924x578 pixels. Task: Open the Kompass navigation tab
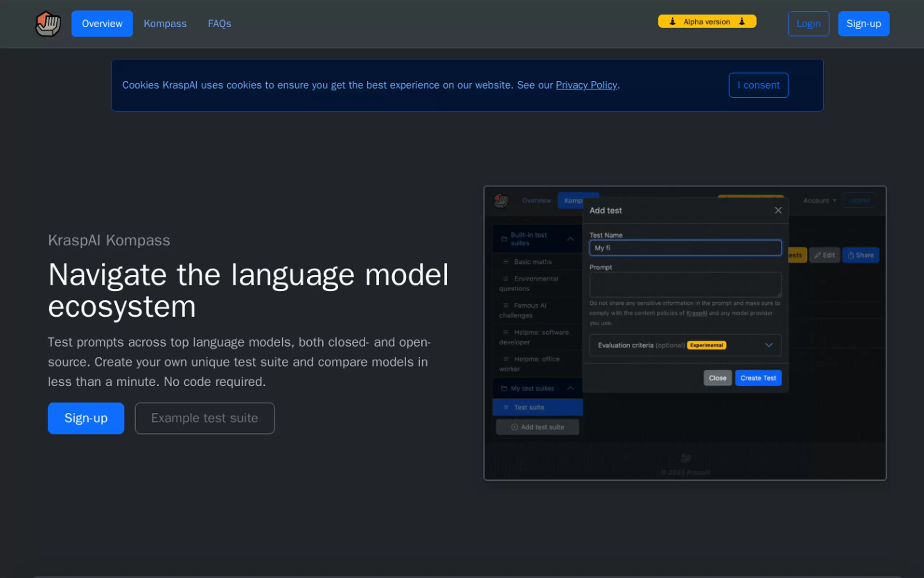click(165, 24)
